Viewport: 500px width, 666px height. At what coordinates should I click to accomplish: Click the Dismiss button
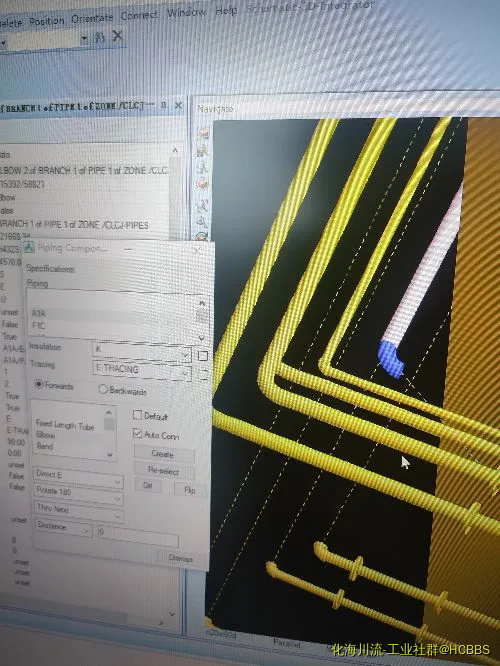[x=181, y=558]
